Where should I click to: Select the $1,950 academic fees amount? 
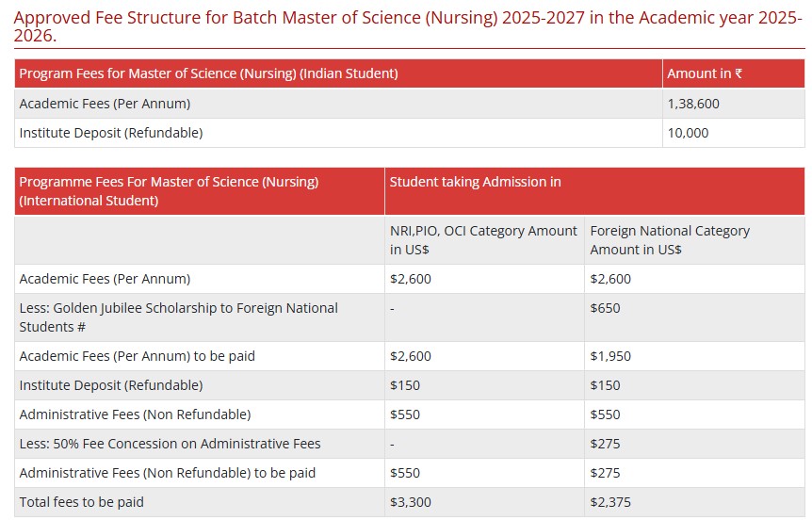click(610, 356)
